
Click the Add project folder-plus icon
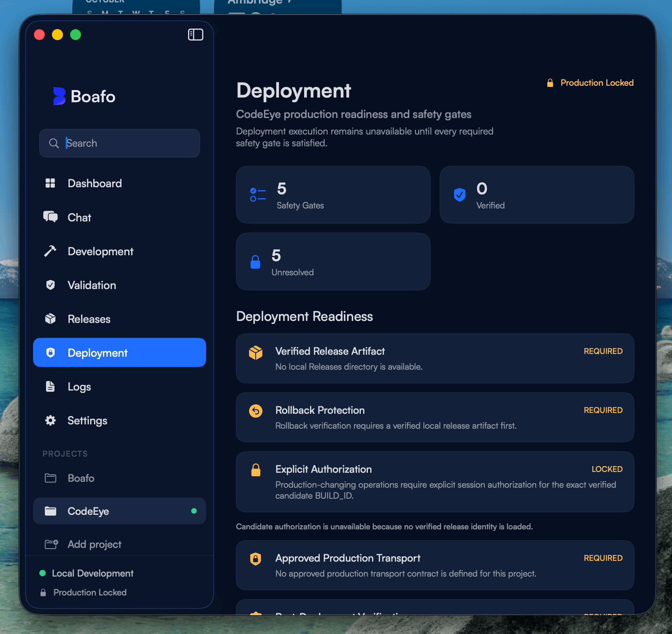(51, 544)
